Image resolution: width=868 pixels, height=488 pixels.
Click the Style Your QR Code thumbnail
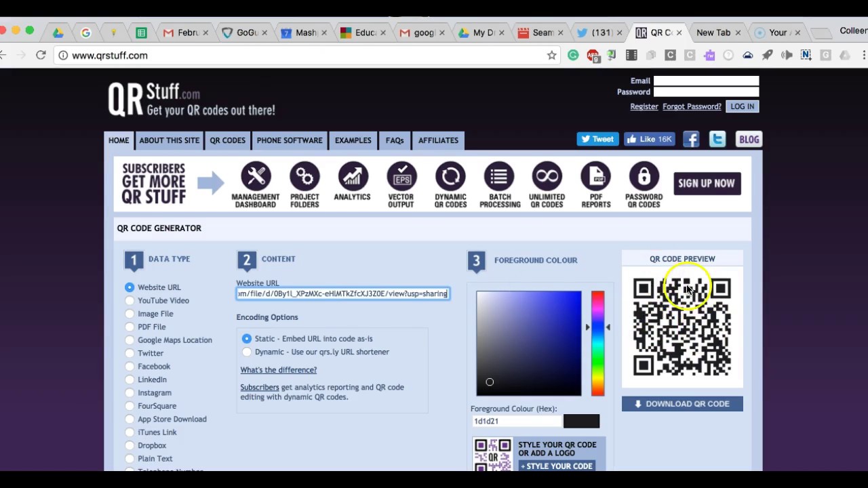[493, 455]
